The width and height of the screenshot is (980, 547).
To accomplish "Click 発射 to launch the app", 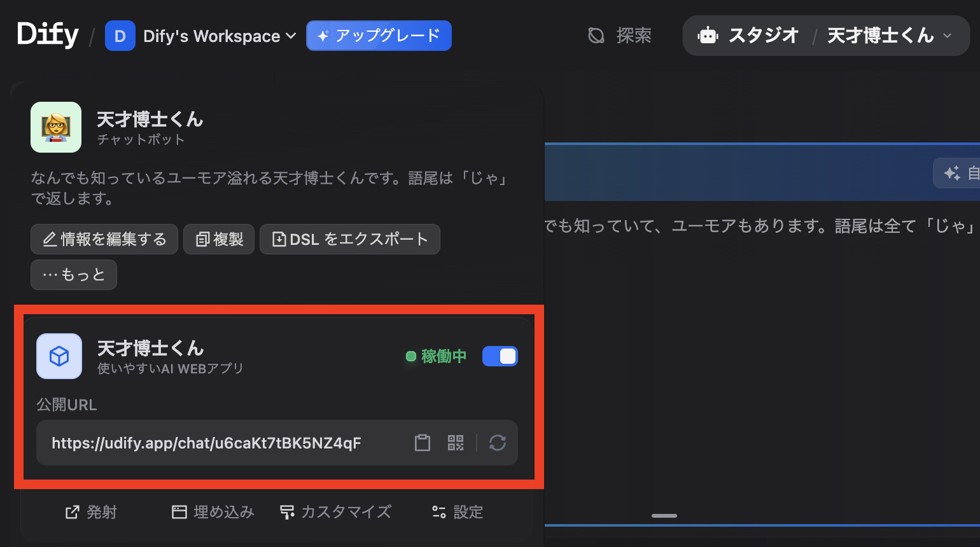I will click(x=91, y=512).
